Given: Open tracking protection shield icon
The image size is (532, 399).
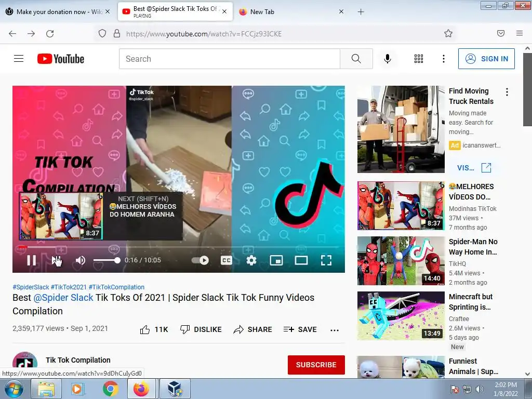Looking at the screenshot, I should click(x=102, y=34).
